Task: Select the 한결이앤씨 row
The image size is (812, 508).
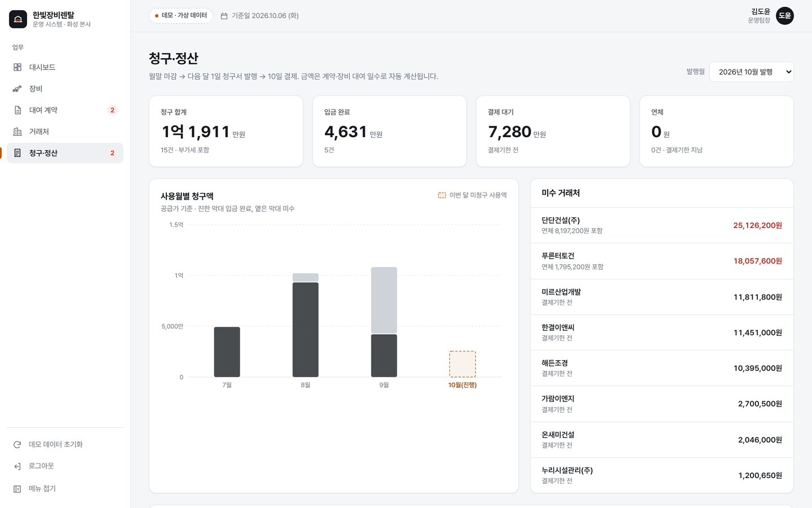Action: pyautogui.click(x=662, y=332)
